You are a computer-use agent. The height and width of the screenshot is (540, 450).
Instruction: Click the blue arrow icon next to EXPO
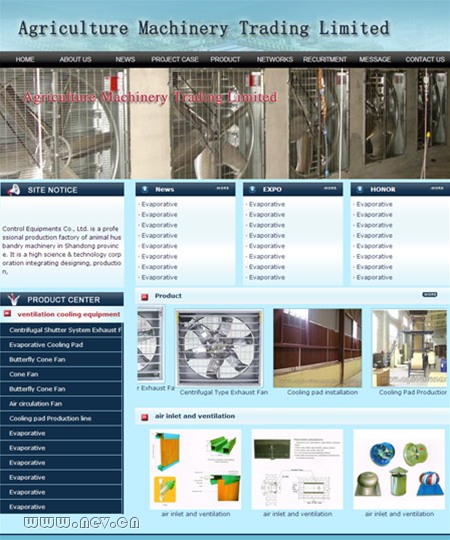click(x=252, y=189)
